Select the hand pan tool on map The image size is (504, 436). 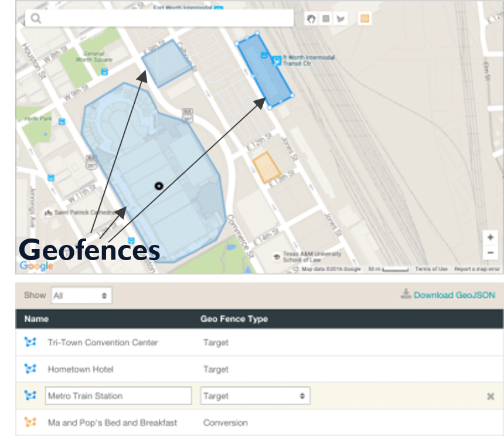tap(311, 19)
